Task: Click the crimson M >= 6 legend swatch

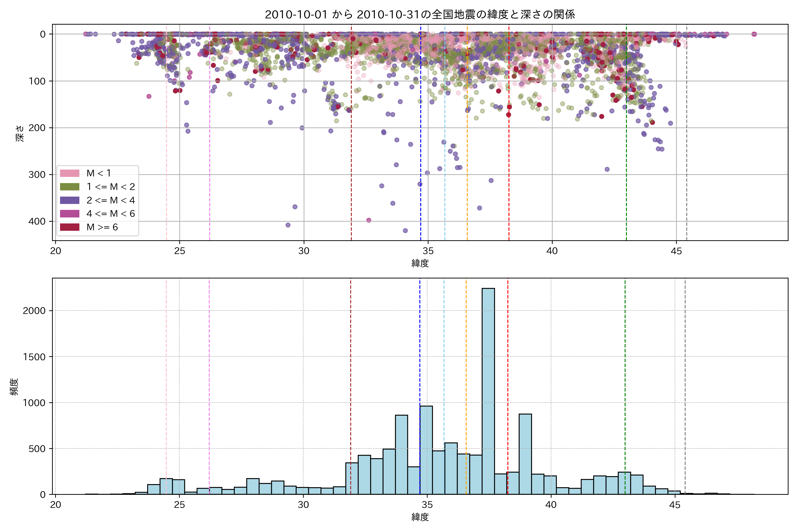Action: coord(70,227)
